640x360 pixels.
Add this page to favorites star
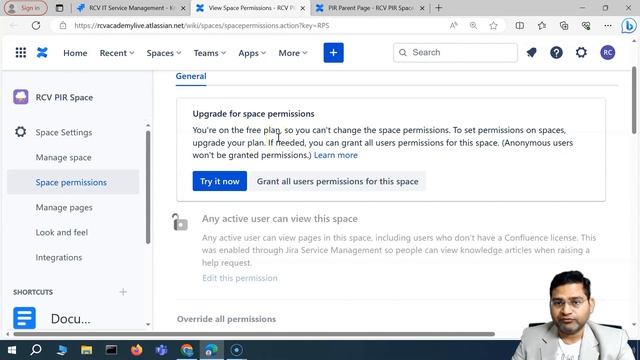coord(493,25)
